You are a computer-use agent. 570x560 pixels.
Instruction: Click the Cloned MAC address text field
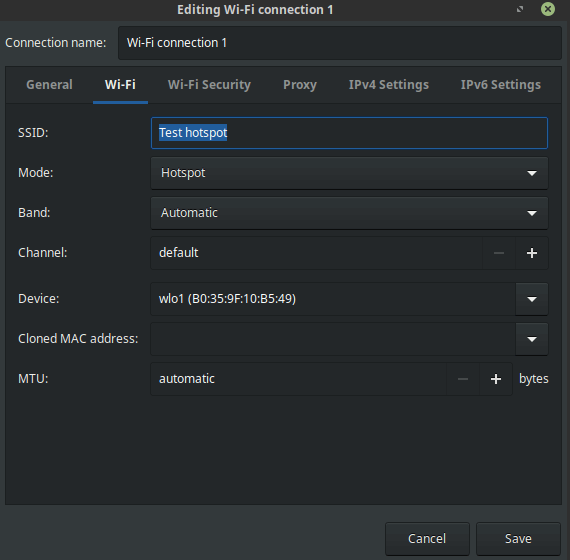tap(333, 339)
